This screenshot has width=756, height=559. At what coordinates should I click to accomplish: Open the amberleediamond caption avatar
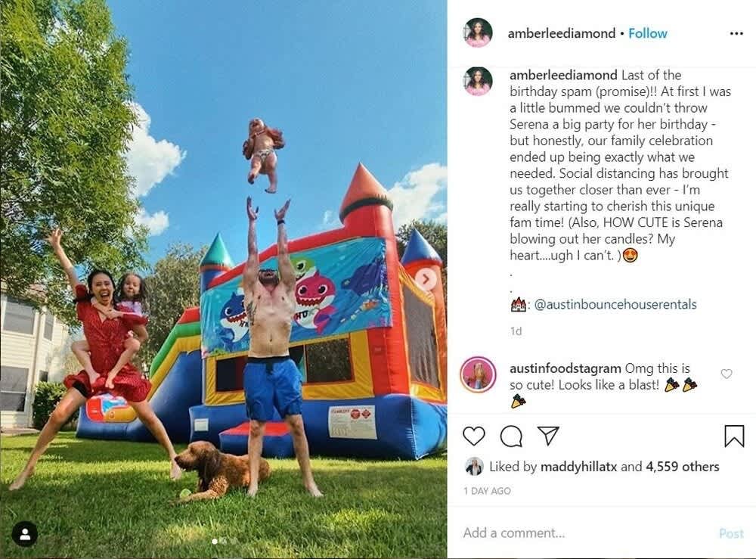(x=478, y=81)
